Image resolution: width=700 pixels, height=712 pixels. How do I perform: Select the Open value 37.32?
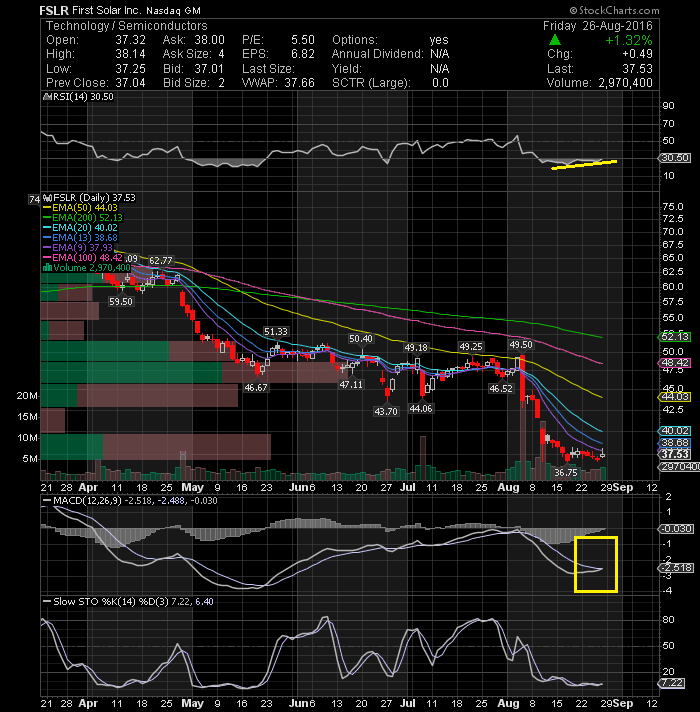(x=130, y=40)
